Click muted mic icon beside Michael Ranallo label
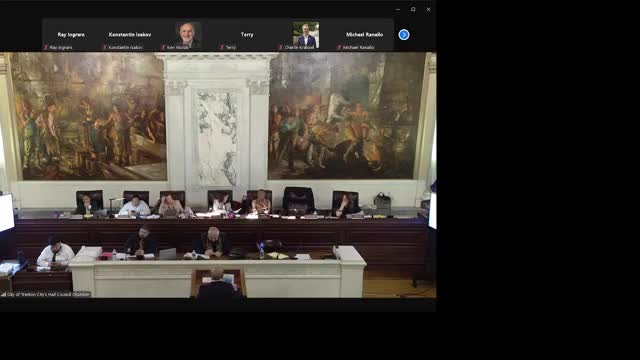The height and width of the screenshot is (360, 640). (x=339, y=47)
